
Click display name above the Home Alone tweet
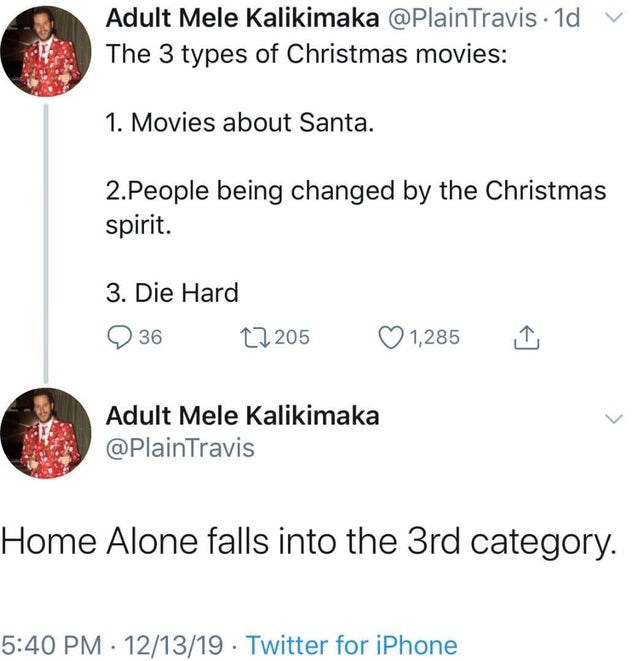pyautogui.click(x=242, y=416)
